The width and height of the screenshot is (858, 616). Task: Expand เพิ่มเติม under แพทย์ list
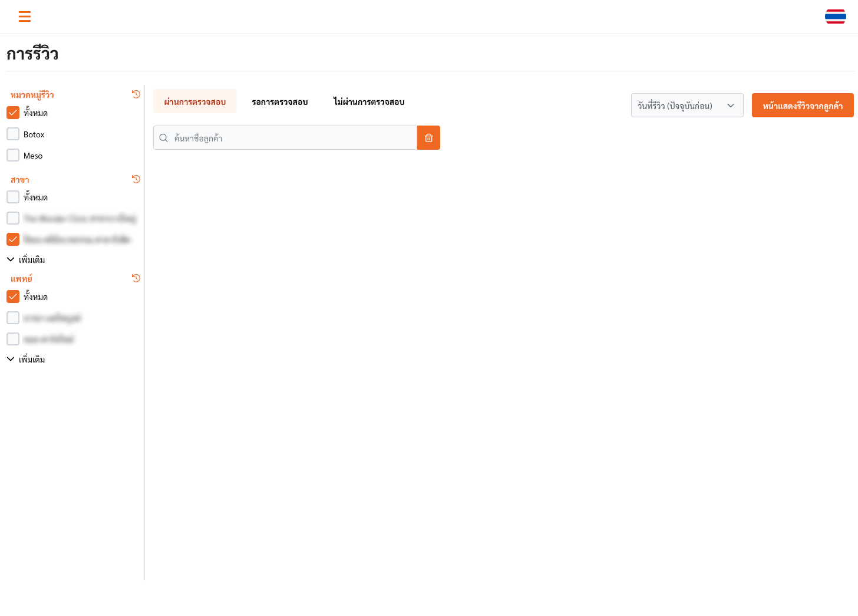click(27, 359)
